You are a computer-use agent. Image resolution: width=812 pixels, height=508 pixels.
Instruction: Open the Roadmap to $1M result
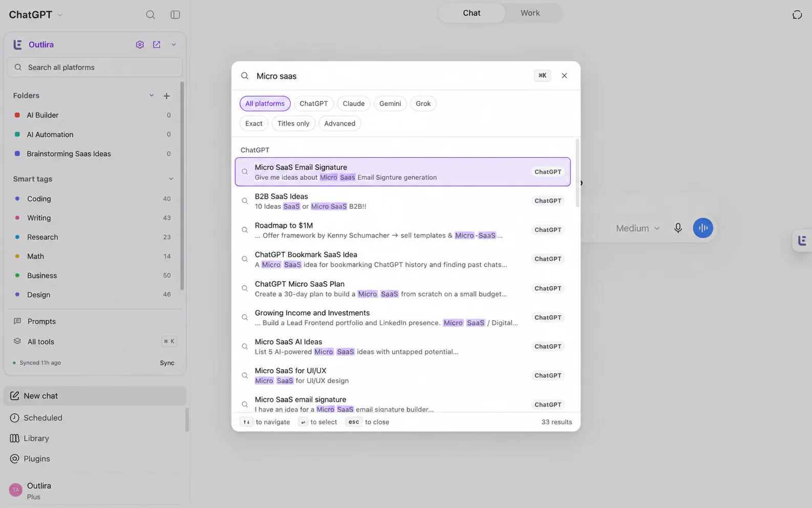point(402,230)
